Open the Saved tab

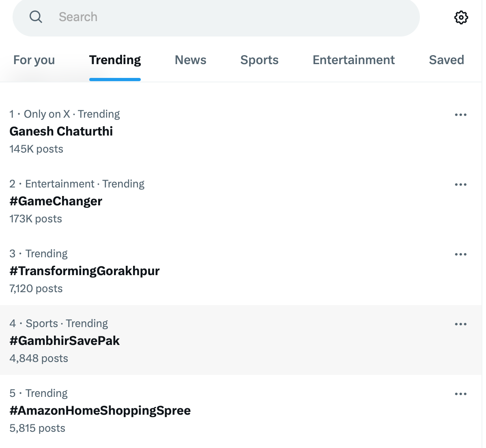[446, 60]
